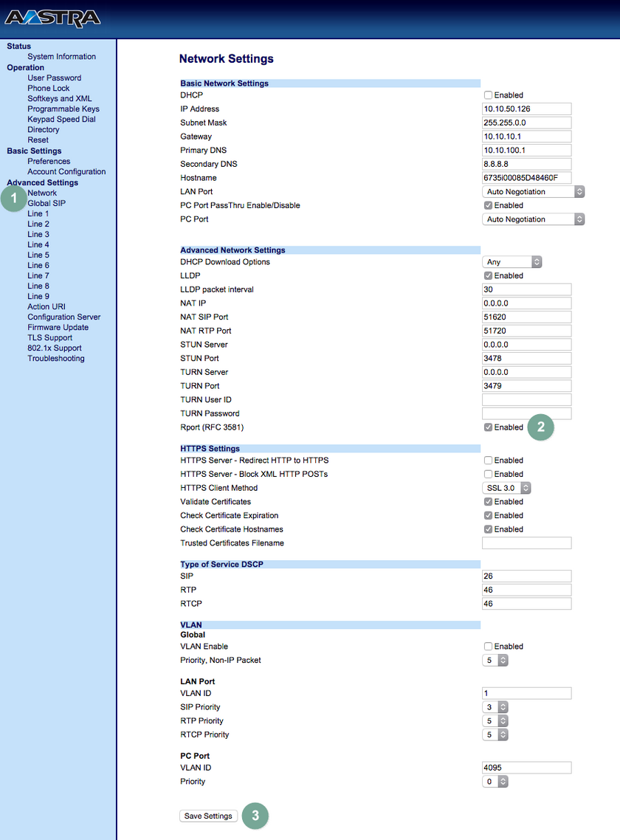Adjust Priority, Non-IP Packet selector
This screenshot has height=840, width=620.
495,660
